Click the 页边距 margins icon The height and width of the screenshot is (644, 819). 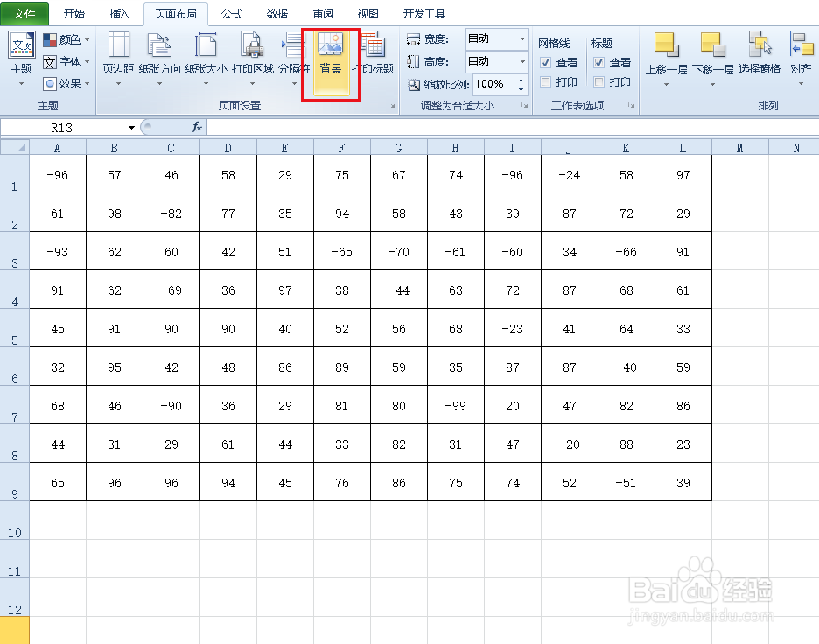click(x=119, y=45)
